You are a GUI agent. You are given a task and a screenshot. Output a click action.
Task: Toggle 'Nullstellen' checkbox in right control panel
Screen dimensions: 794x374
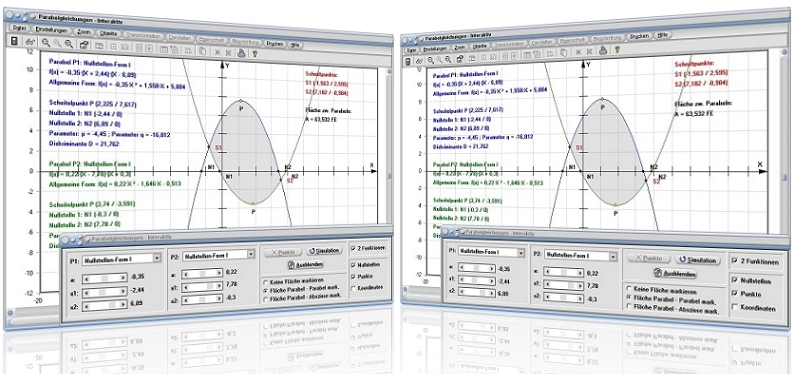point(735,280)
